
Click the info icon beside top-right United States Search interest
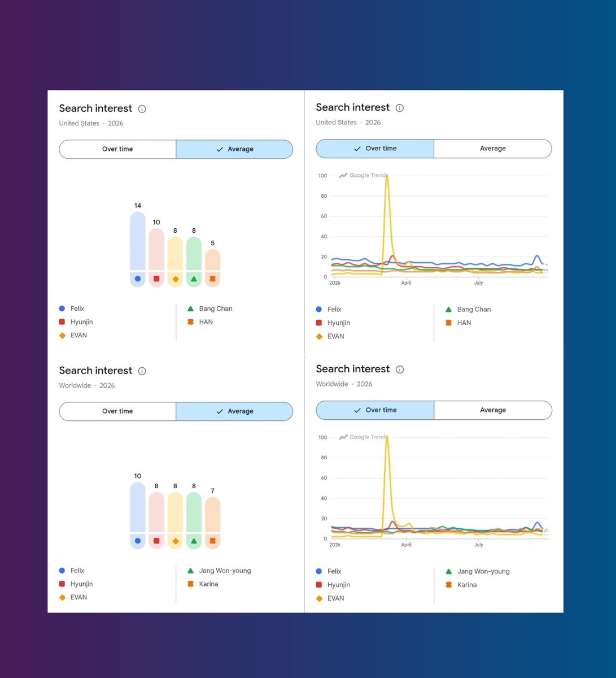pyautogui.click(x=400, y=108)
